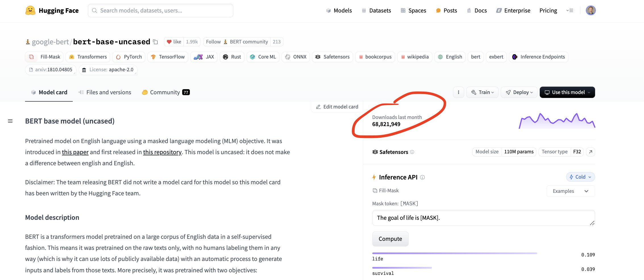Expand the Cold status dropdown
Image resolution: width=644 pixels, height=280 pixels.
pyautogui.click(x=580, y=177)
